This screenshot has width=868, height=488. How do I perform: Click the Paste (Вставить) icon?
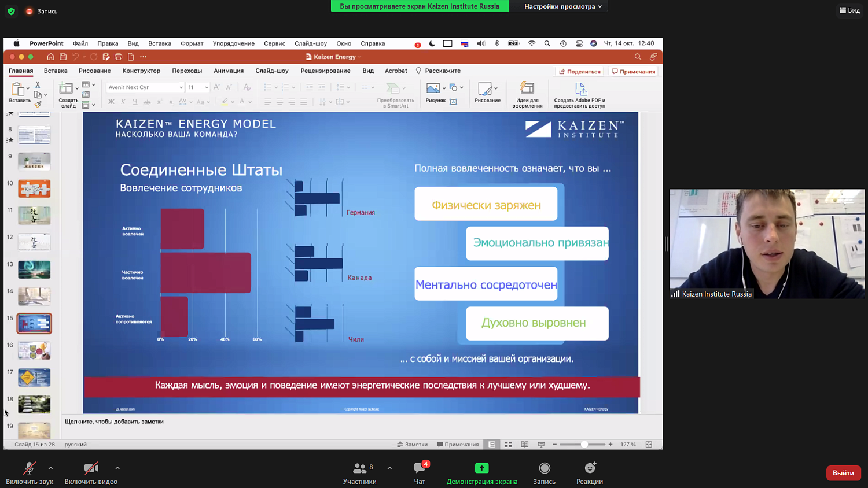coord(17,89)
